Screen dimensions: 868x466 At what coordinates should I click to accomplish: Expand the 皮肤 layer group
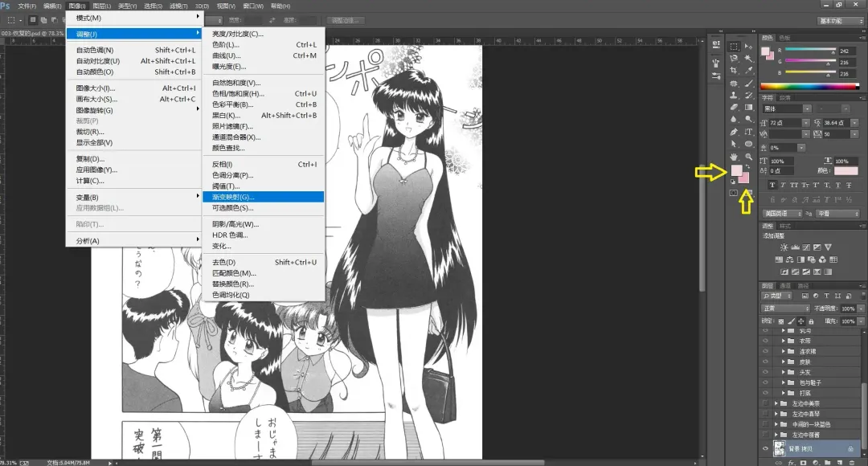coord(784,362)
